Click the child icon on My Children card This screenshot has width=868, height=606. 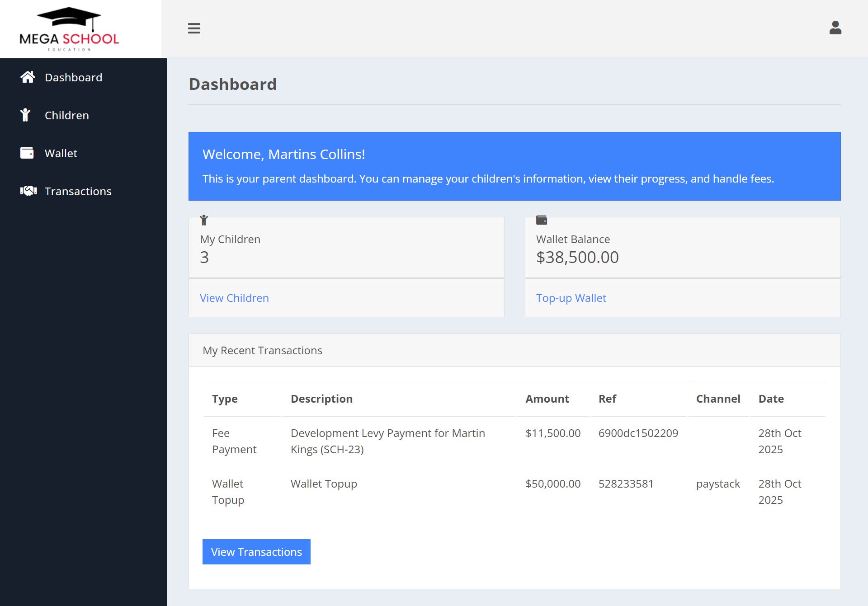pyautogui.click(x=204, y=220)
